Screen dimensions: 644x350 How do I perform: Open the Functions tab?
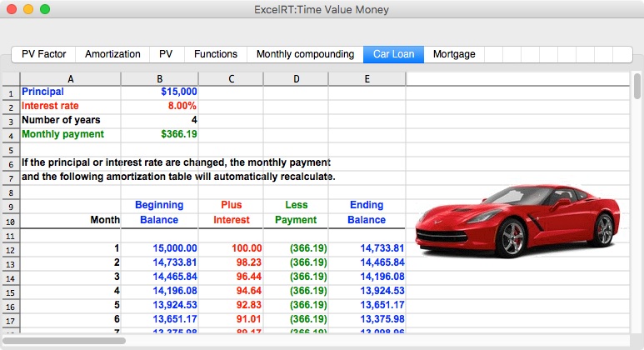click(x=216, y=54)
